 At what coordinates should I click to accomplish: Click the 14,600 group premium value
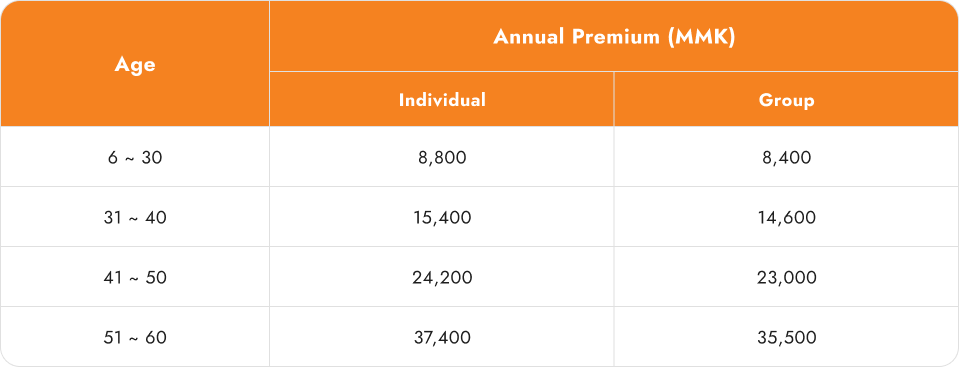coord(786,218)
